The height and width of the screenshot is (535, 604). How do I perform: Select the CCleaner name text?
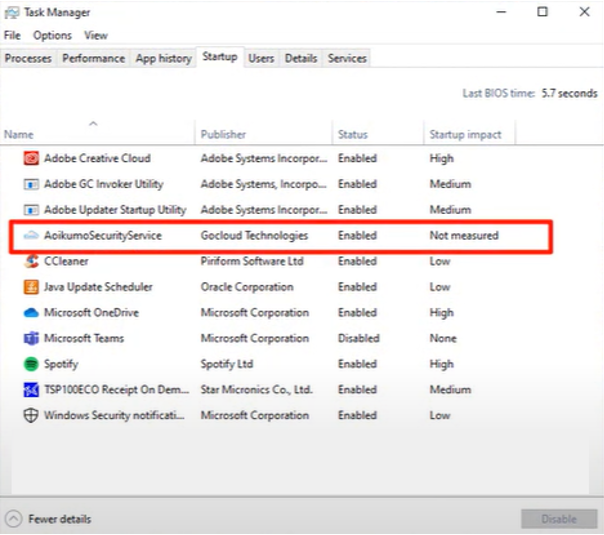[x=66, y=261]
